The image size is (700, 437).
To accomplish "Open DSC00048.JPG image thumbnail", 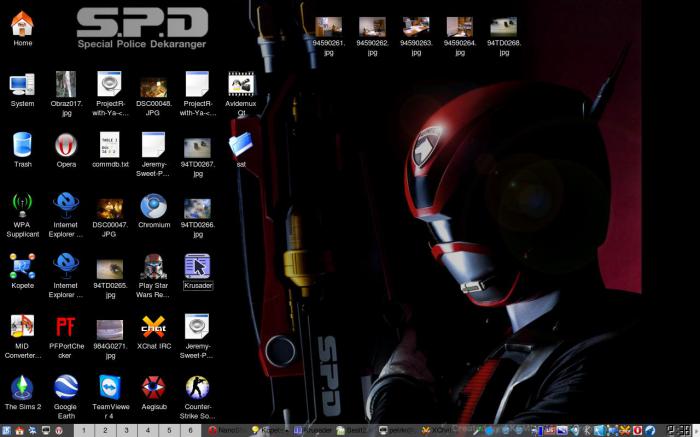I will pos(153,96).
